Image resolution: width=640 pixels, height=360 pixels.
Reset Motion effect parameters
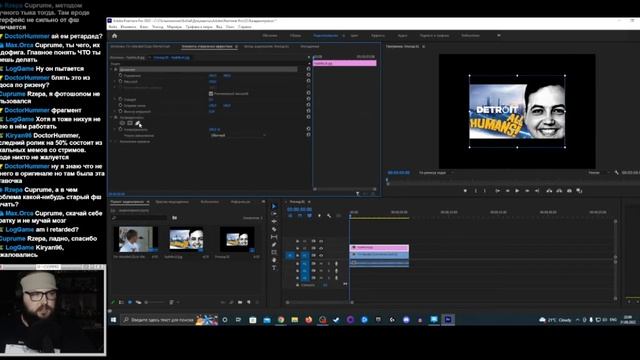[309, 69]
